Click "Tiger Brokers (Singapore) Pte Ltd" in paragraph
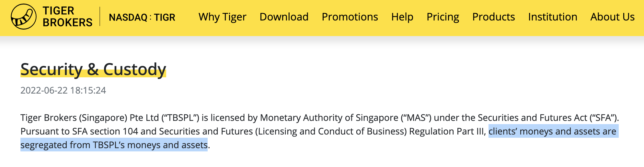644x167 pixels. [x=90, y=118]
